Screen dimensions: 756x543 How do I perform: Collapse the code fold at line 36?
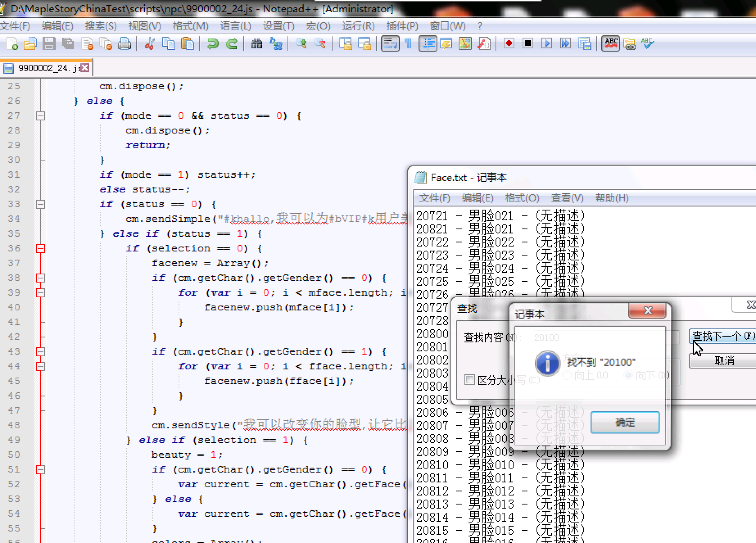pos(41,249)
